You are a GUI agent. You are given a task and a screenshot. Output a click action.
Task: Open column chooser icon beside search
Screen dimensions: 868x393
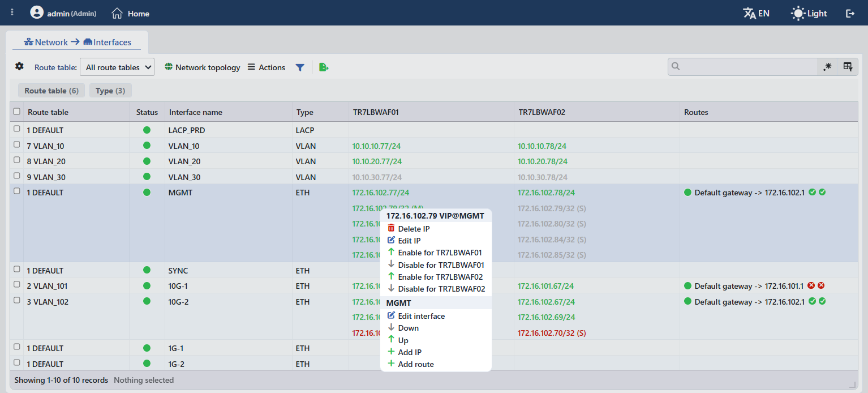click(x=848, y=67)
